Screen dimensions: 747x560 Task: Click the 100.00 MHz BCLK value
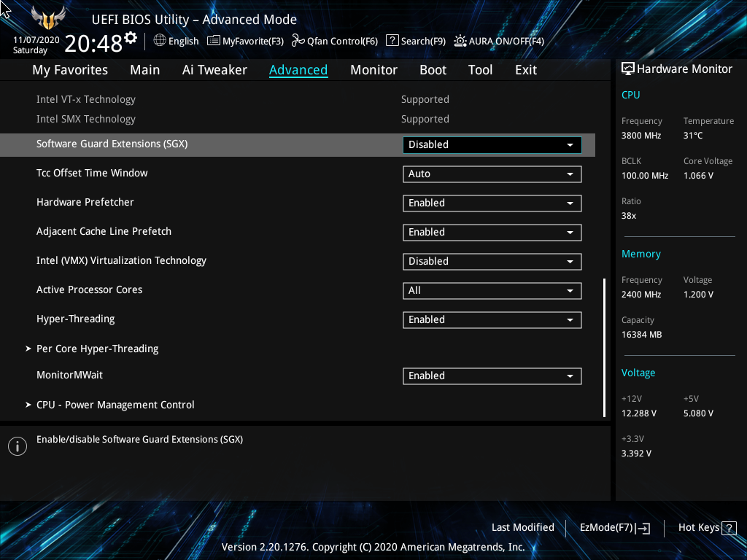[645, 176]
